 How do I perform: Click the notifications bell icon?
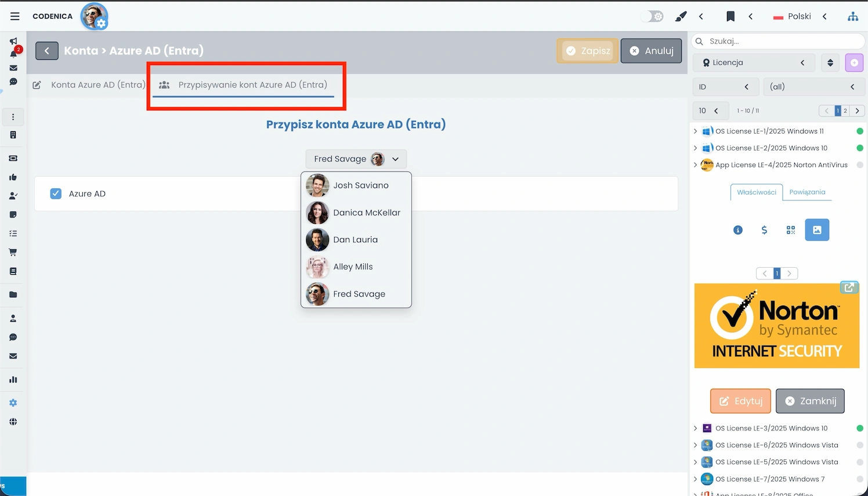[13, 54]
